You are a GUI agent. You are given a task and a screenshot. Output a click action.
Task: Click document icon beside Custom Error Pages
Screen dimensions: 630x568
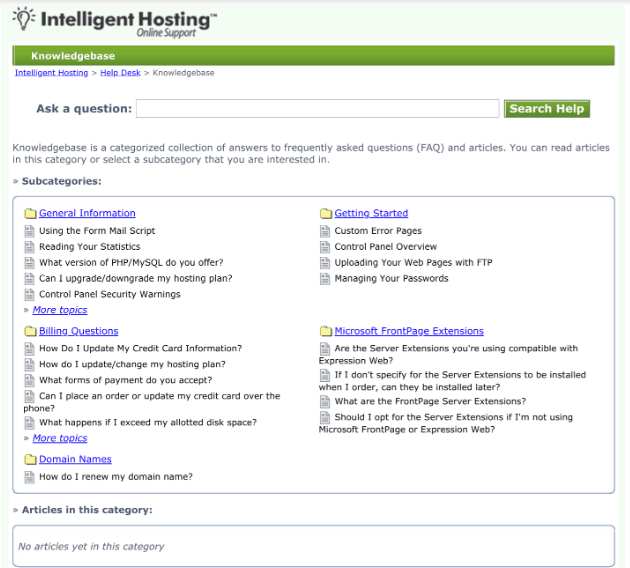tap(325, 231)
